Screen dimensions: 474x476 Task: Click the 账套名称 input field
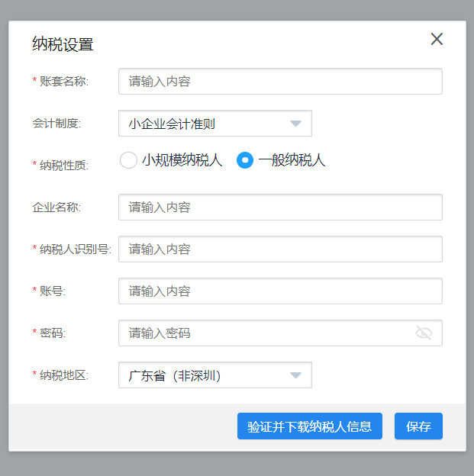280,82
